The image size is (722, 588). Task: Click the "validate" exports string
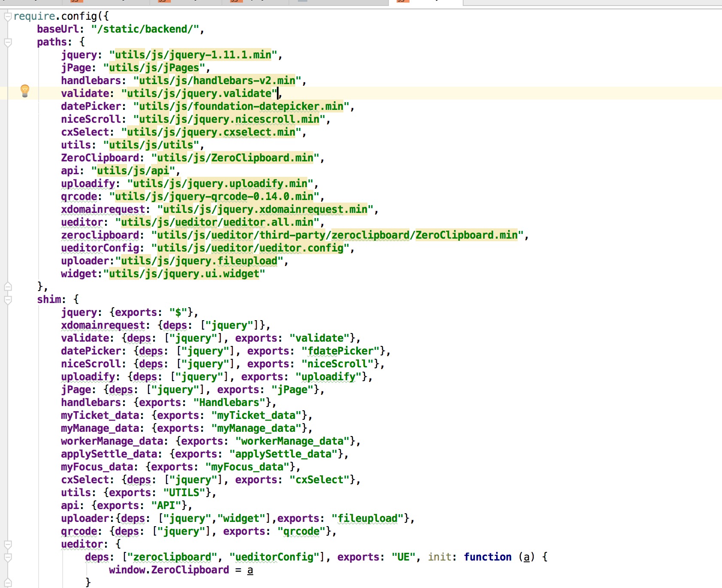click(x=319, y=338)
